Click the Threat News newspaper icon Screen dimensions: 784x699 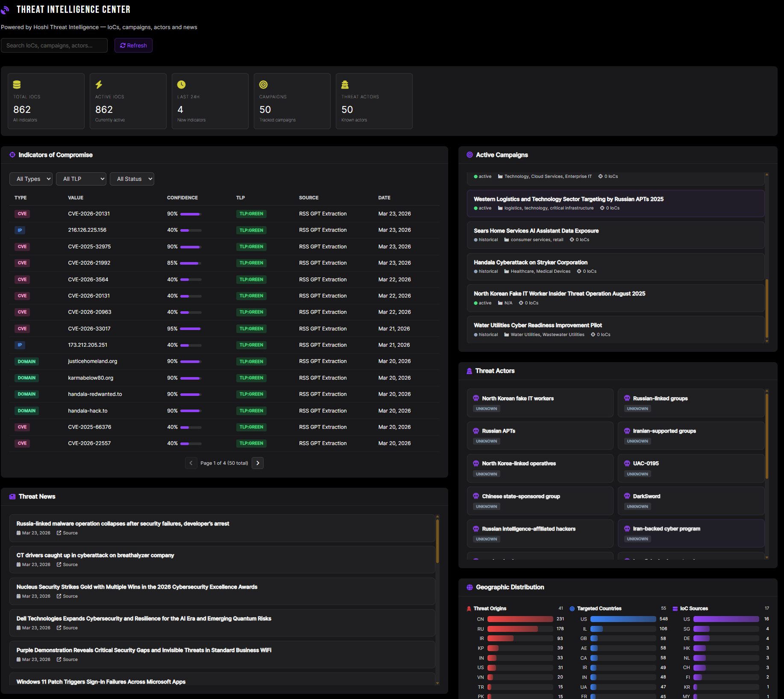pyautogui.click(x=12, y=496)
